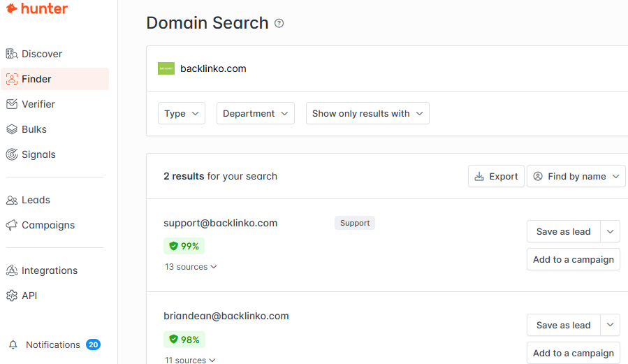Click the backlinko.com domain search field
628x364 pixels.
[x=387, y=68]
